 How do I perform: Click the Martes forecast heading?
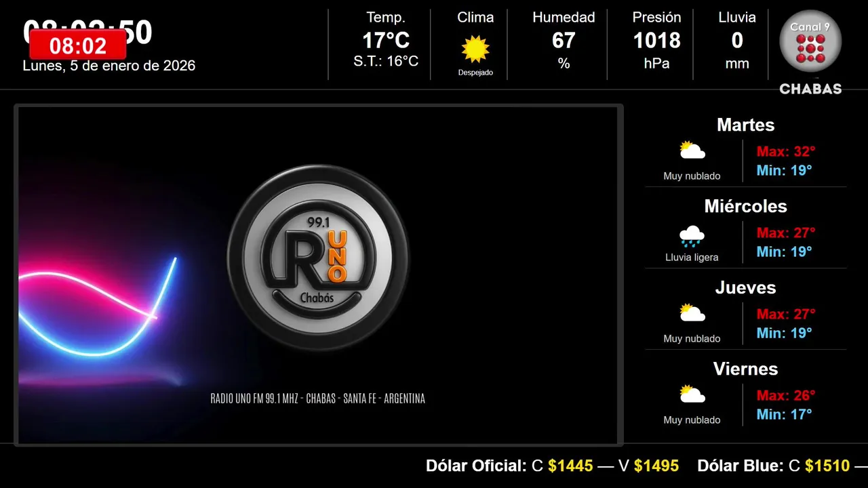745,125
